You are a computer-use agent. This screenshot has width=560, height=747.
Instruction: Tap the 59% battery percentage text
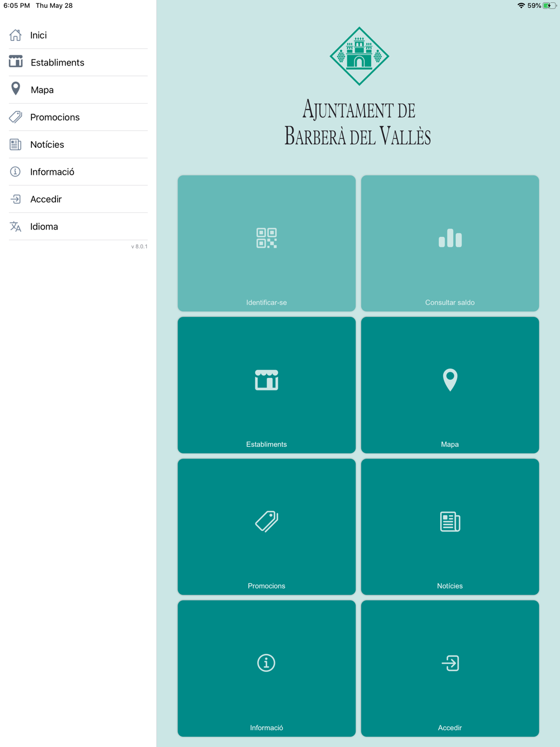tap(534, 6)
